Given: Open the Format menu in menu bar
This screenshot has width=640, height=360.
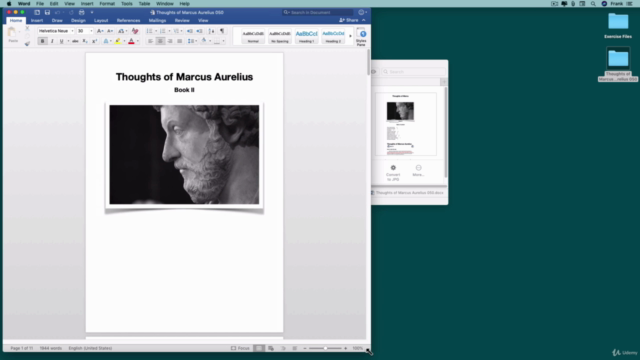Looking at the screenshot, I should (x=107, y=4).
